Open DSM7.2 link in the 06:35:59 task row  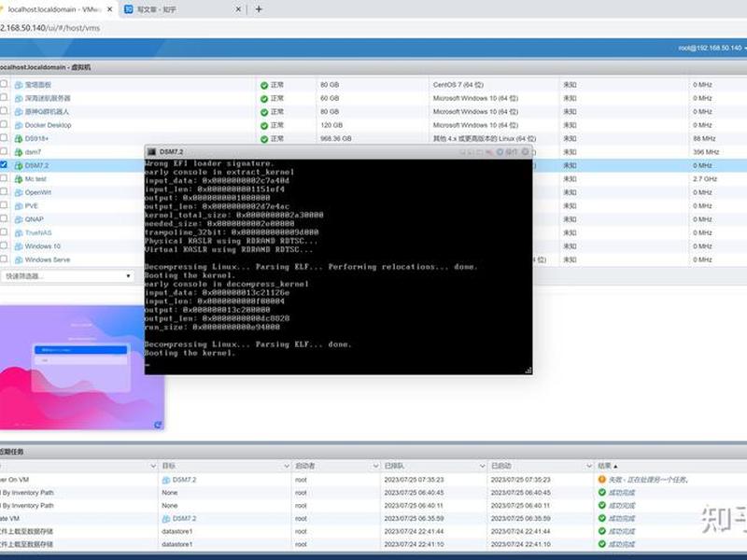[184, 518]
